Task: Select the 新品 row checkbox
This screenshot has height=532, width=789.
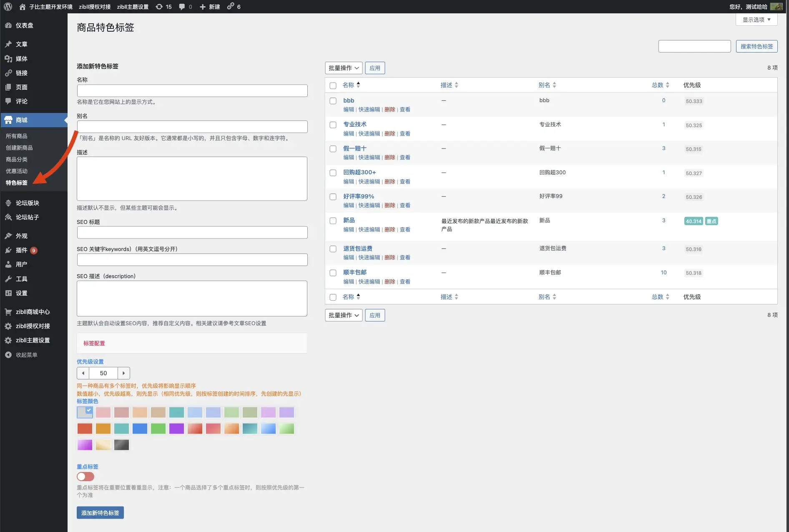Action: point(333,221)
